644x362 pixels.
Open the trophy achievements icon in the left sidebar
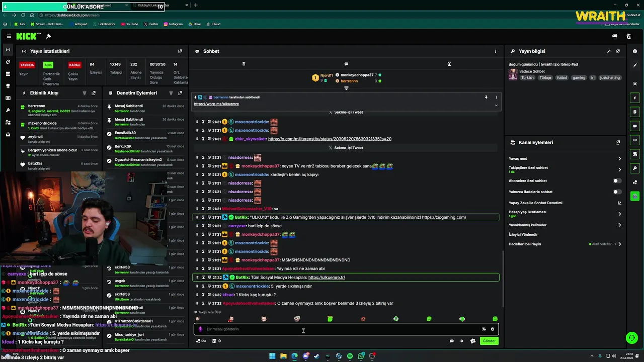8,86
